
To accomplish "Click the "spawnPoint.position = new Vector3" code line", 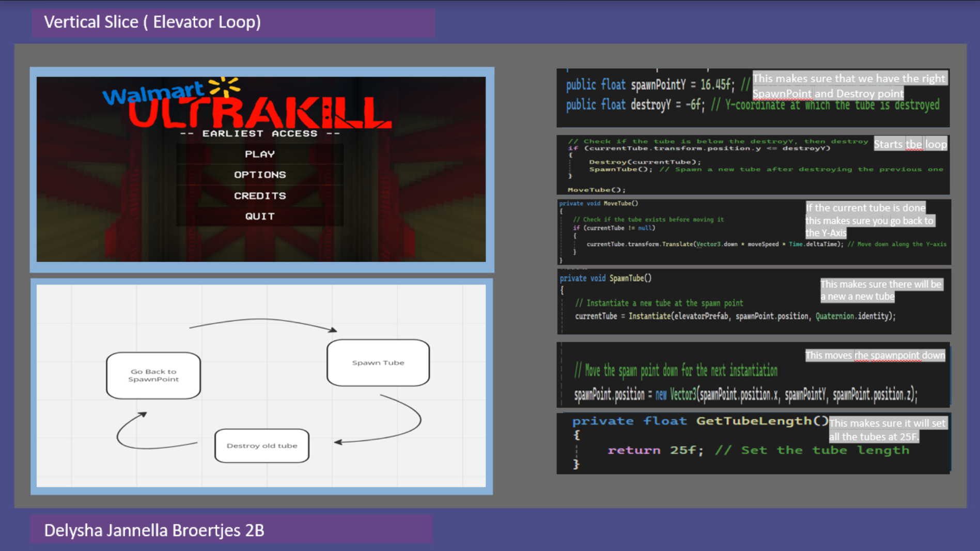I will tap(745, 395).
